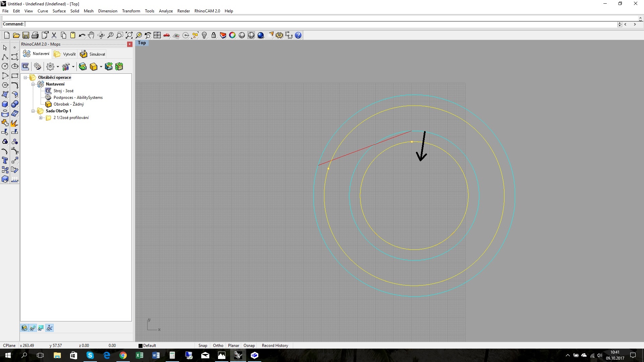Click the Circle tool in left sidebar
This screenshot has width=644, height=362.
pos(5,66)
